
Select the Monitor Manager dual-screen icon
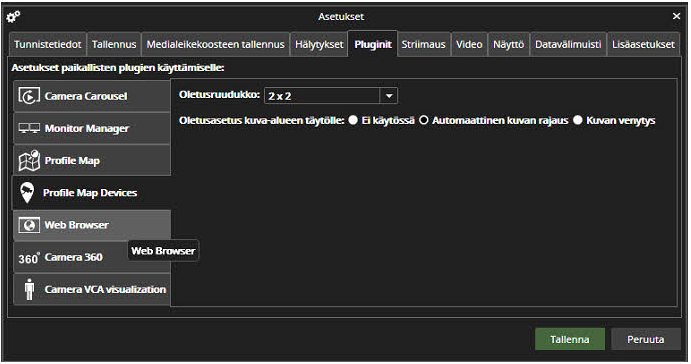pyautogui.click(x=29, y=128)
